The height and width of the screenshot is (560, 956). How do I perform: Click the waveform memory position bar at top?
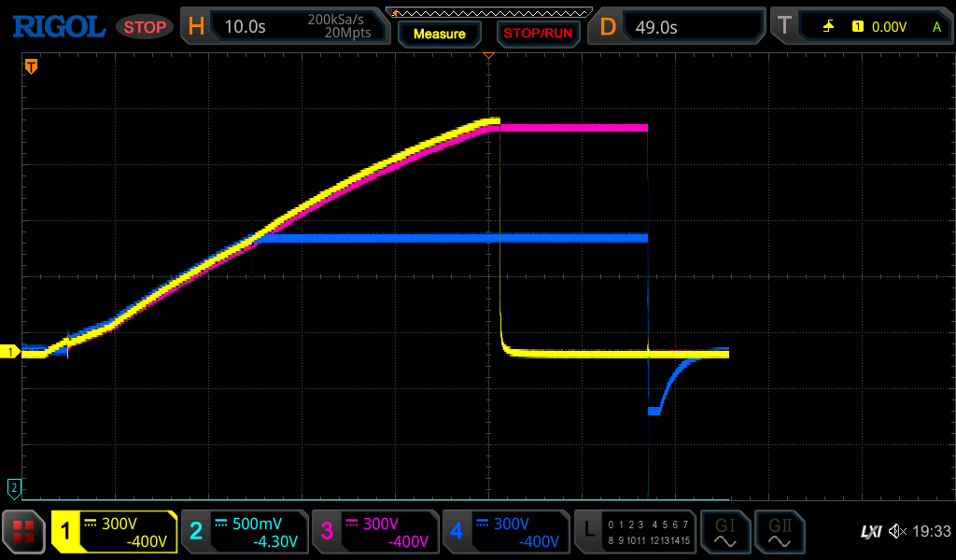click(488, 12)
